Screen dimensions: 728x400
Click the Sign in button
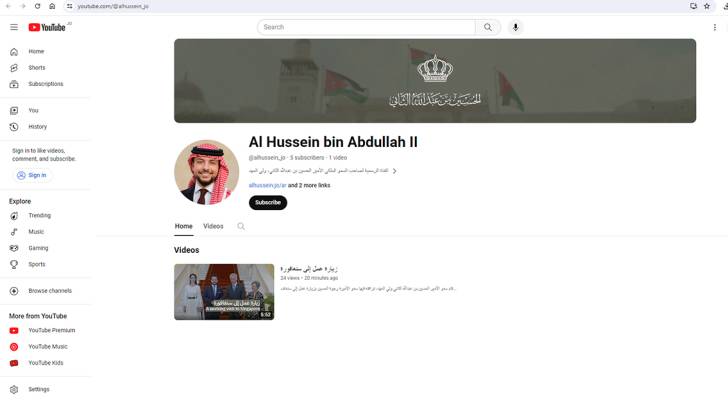[32, 175]
